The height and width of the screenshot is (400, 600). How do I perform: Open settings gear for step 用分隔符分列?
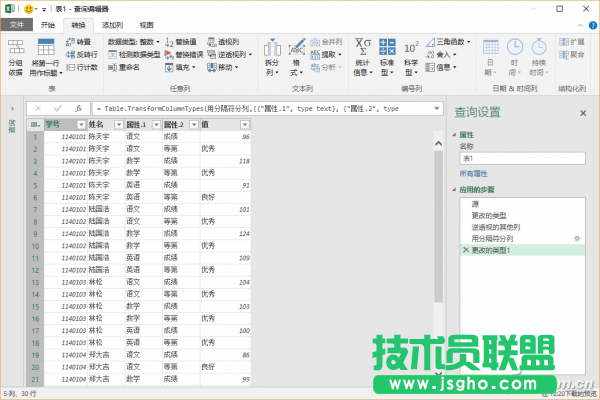[x=575, y=240]
